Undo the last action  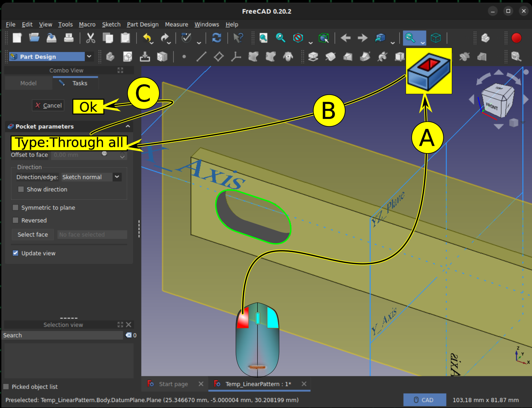(147, 38)
